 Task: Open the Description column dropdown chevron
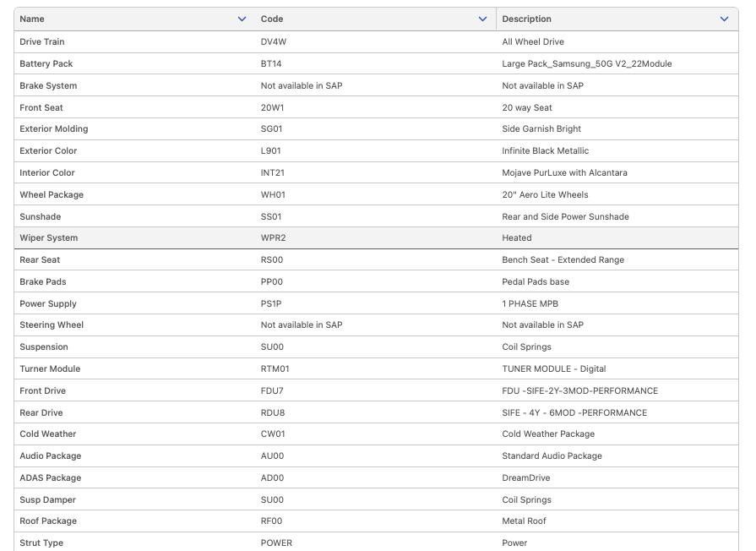coord(724,19)
